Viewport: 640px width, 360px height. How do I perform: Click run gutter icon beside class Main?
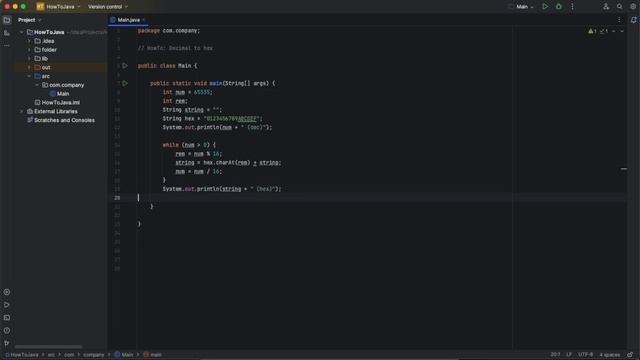(x=125, y=66)
